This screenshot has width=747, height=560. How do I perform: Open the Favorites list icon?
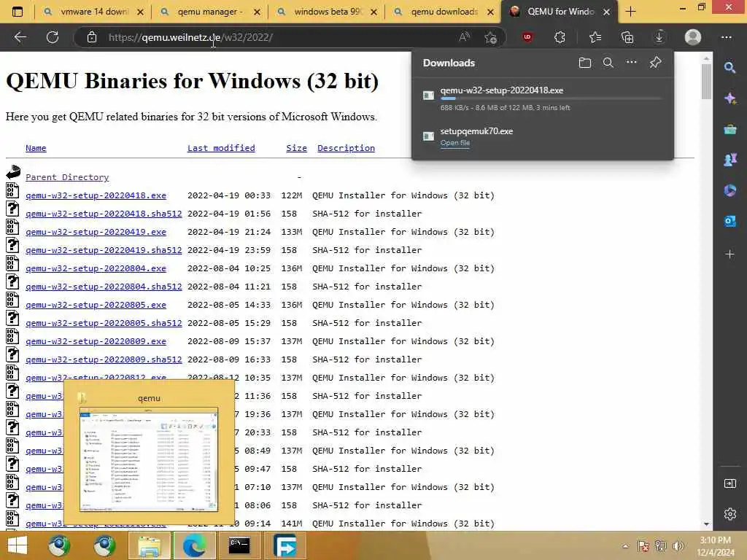[595, 37]
